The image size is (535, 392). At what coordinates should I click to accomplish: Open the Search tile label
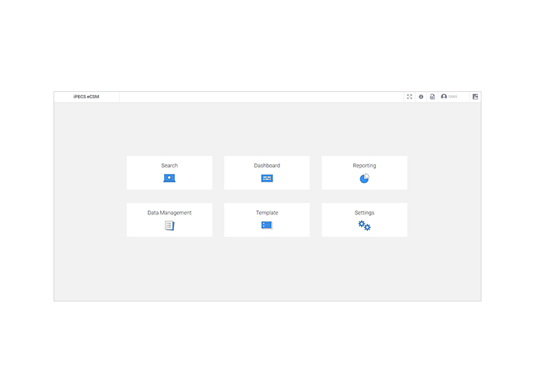169,165
